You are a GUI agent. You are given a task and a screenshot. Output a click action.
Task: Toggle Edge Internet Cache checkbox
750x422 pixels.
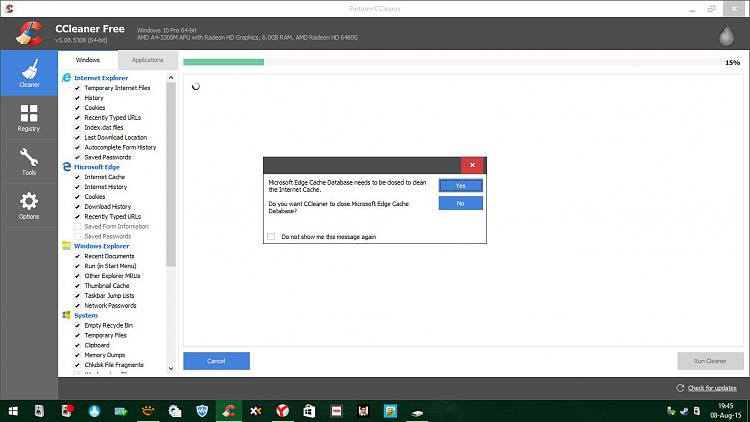click(x=77, y=177)
